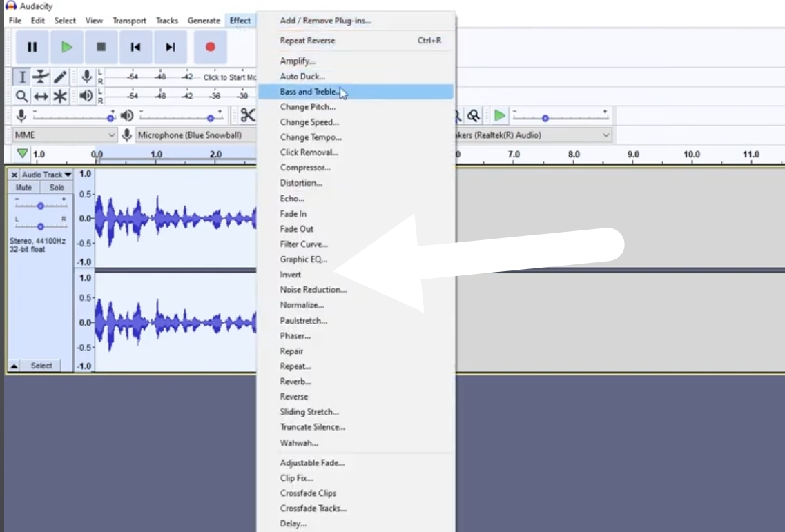The image size is (785, 532).
Task: Open the File menu
Action: (x=15, y=21)
